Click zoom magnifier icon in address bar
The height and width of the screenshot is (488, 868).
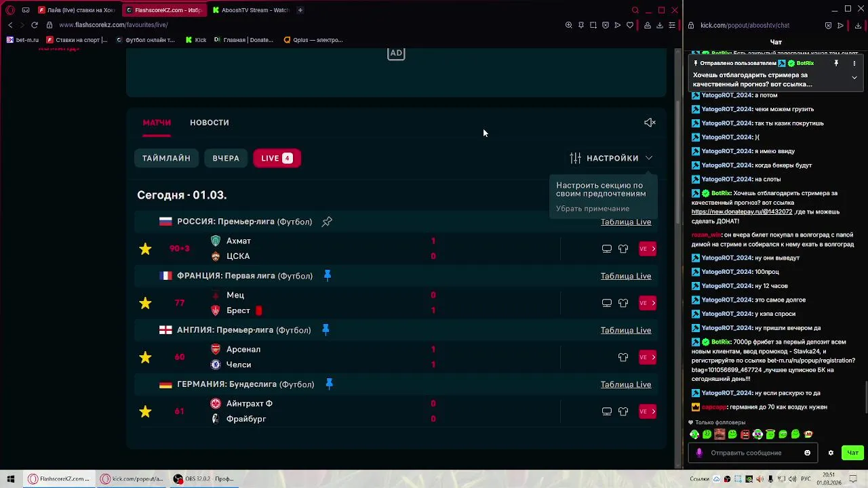[568, 25]
